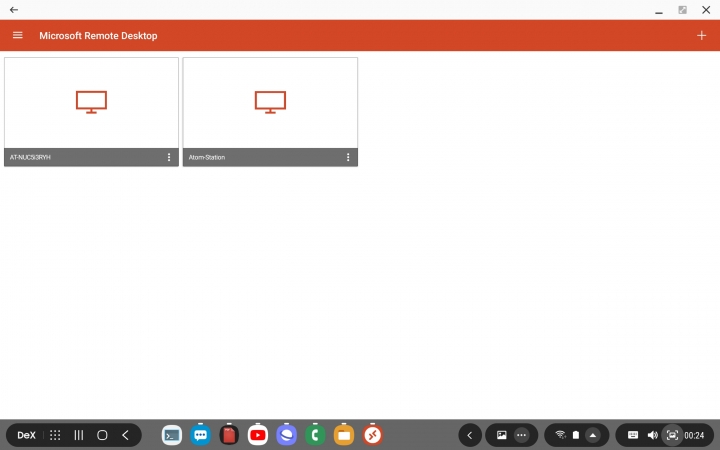Click the Wi-Fi status icon
The width and height of the screenshot is (720, 450).
click(x=560, y=435)
